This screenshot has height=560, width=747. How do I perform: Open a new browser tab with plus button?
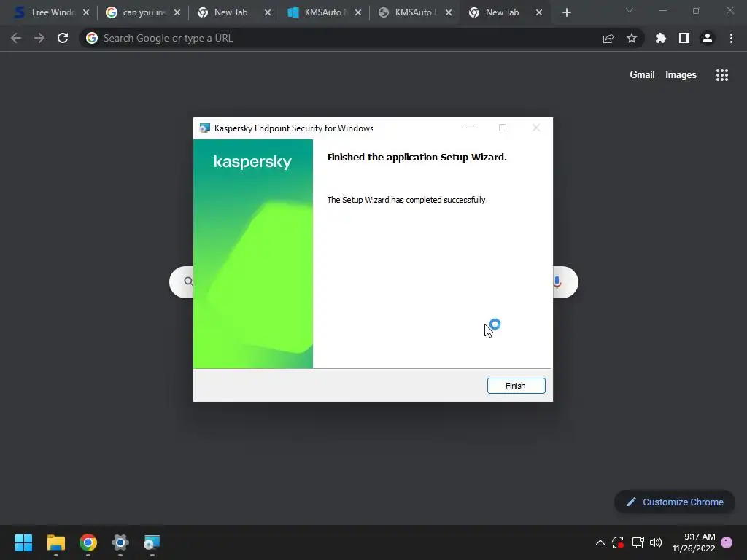566,12
